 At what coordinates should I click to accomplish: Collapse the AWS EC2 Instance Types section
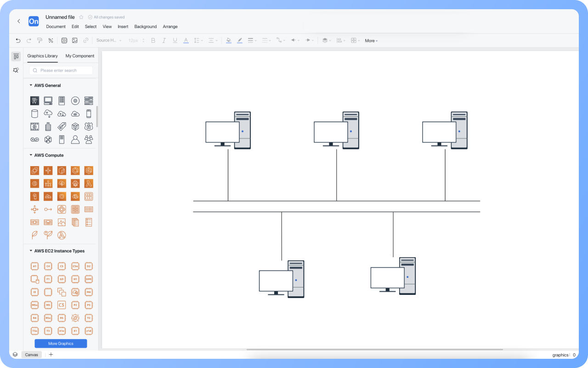click(31, 251)
